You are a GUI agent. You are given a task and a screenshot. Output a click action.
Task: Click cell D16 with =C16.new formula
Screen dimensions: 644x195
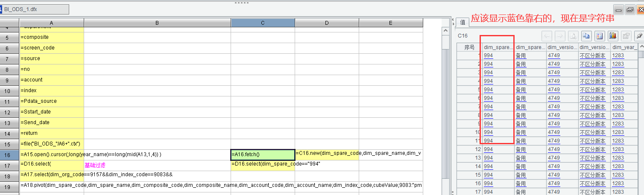pos(327,155)
